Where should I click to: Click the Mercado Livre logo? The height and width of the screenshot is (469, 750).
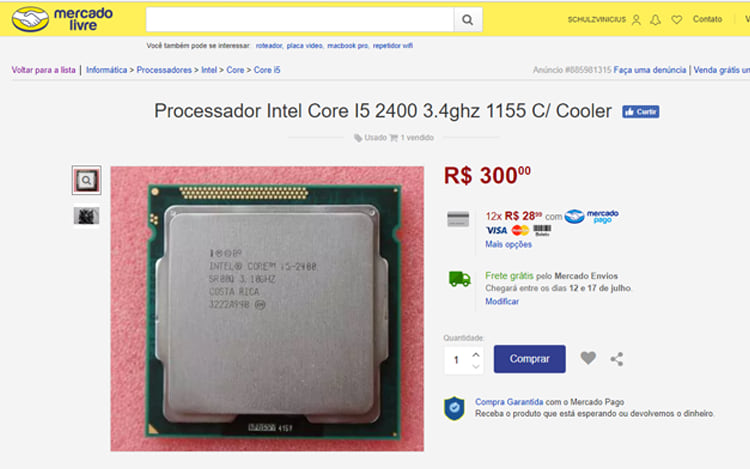point(62,19)
